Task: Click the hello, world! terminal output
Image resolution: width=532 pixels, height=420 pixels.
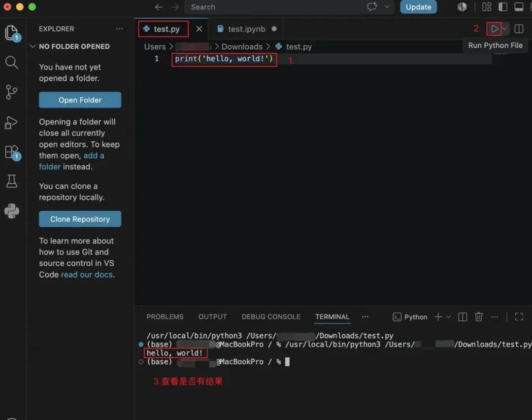Action: [x=174, y=353]
